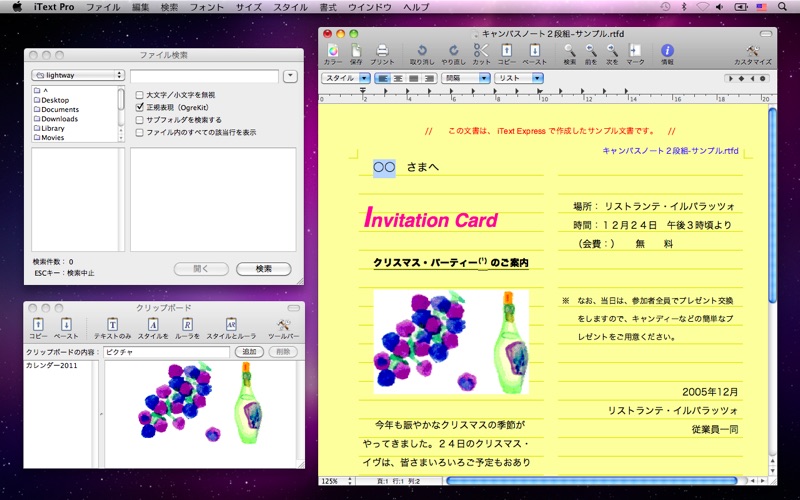Click テキストのみ icon in clipboard window
The image size is (800, 500).
click(112, 324)
